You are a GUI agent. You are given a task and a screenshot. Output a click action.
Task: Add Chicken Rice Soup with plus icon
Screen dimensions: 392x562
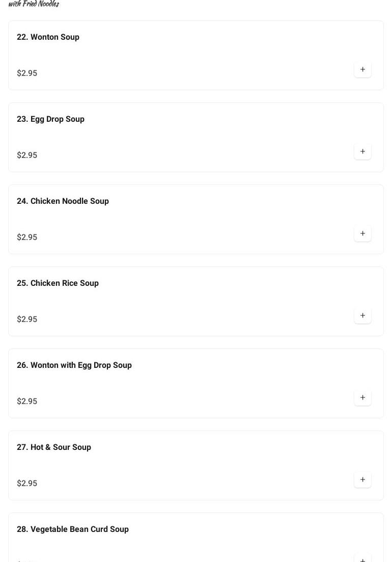362,315
